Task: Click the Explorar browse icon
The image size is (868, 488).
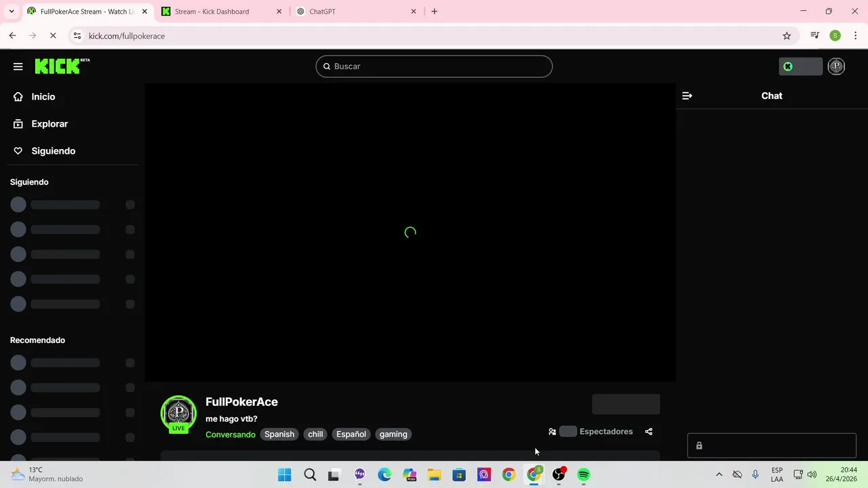Action: click(x=18, y=124)
